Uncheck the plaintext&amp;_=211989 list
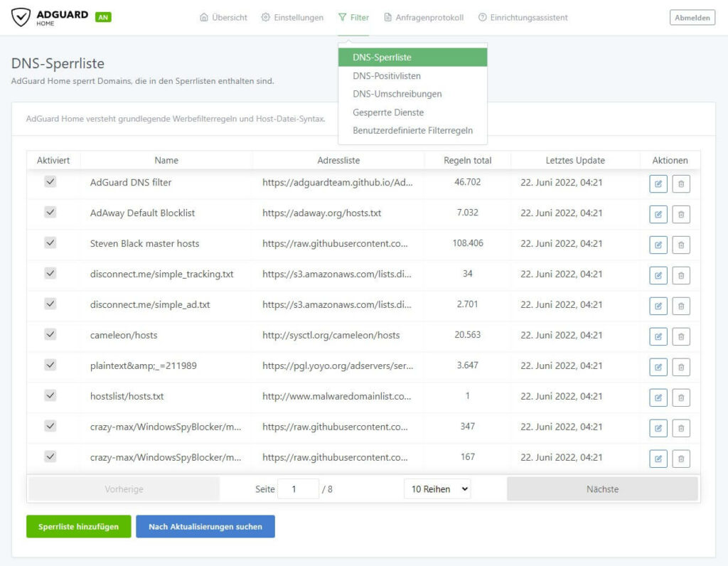728x566 pixels. point(50,365)
